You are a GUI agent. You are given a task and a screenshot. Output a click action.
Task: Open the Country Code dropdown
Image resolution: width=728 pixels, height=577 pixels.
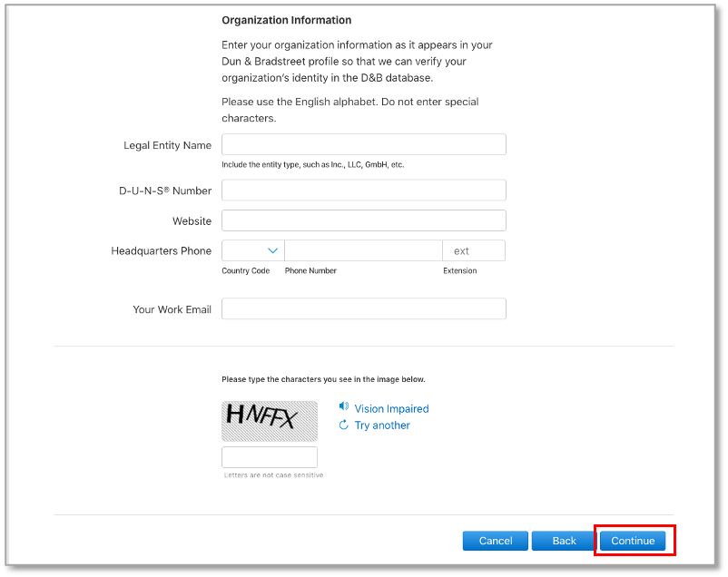253,250
